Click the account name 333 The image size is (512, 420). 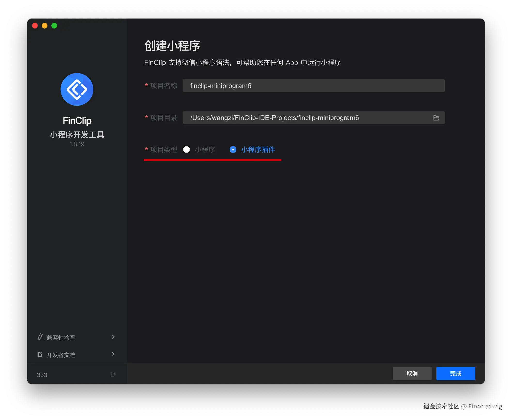tap(42, 375)
